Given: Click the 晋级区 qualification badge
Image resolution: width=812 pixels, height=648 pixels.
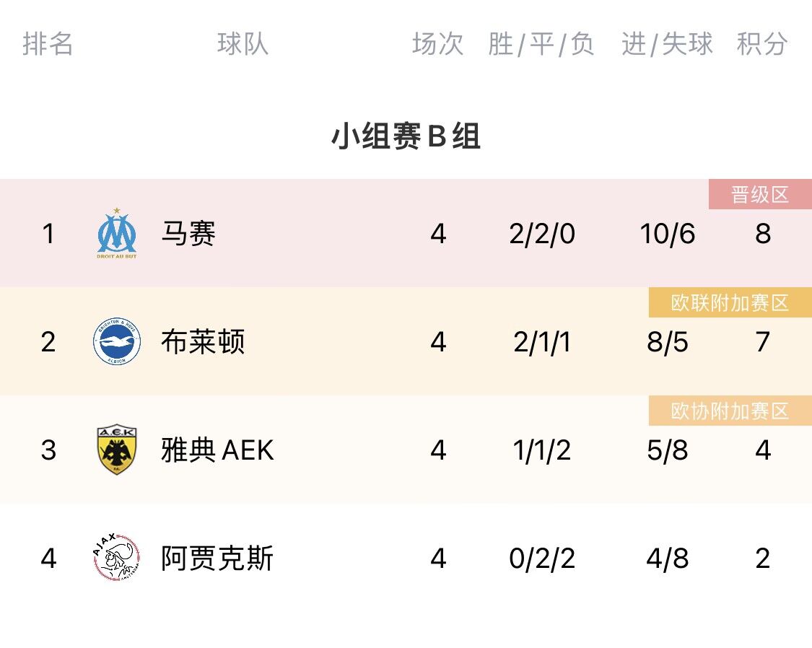Looking at the screenshot, I should (760, 195).
